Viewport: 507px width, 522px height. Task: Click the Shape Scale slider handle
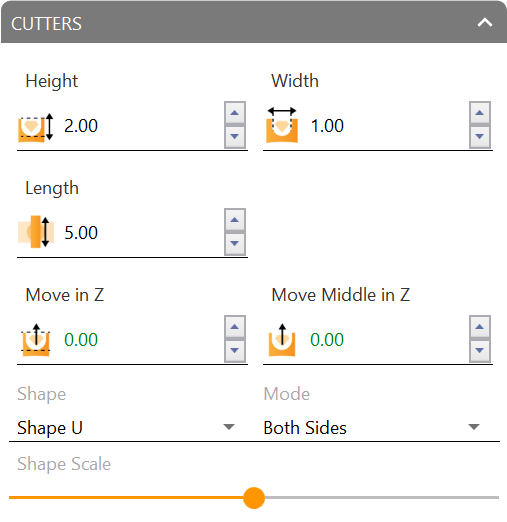tap(254, 498)
